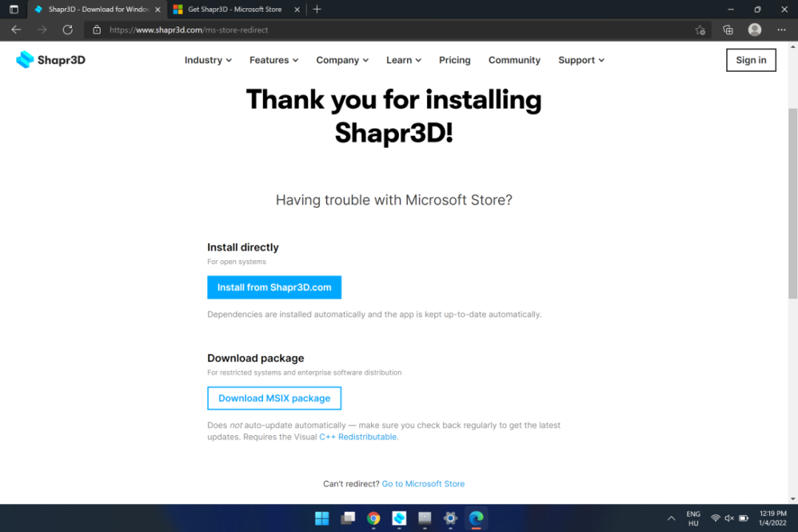
Task: Refresh the current page
Action: (x=67, y=30)
